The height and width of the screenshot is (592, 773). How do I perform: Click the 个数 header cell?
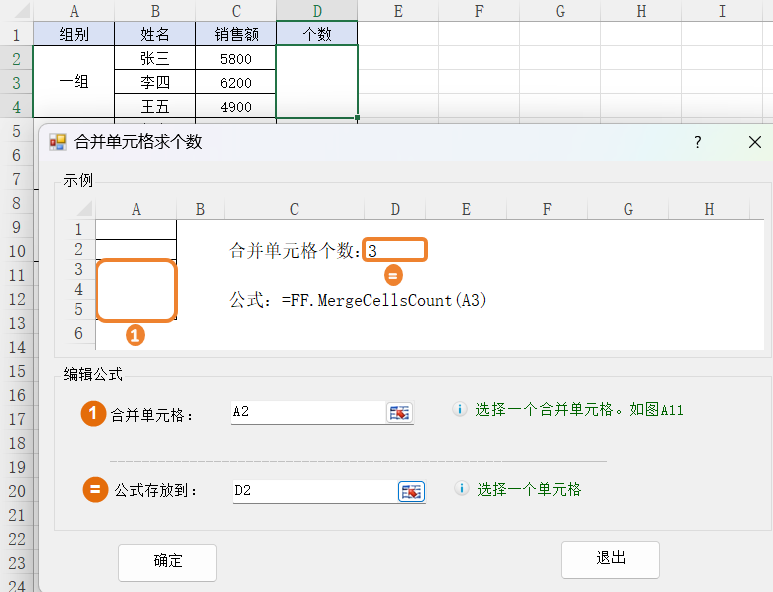click(x=316, y=35)
